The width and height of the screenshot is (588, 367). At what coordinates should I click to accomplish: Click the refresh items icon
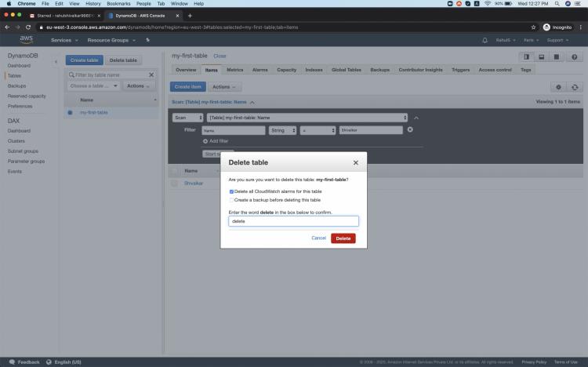click(x=576, y=87)
